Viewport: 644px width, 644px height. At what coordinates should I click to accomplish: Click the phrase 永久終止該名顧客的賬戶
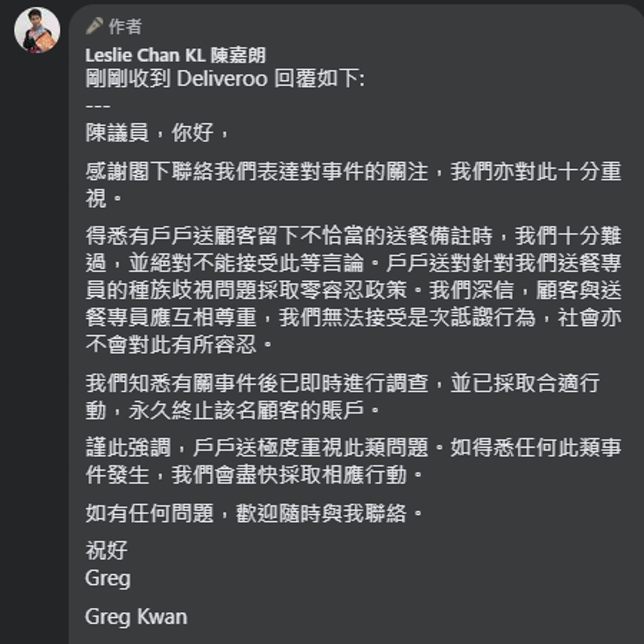pos(246,410)
